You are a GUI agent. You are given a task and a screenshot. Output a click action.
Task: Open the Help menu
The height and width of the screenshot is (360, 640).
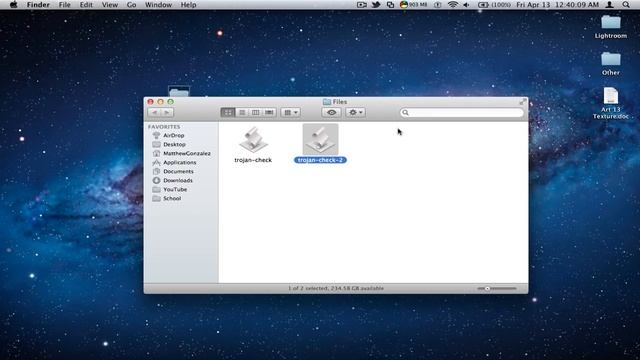188,5
